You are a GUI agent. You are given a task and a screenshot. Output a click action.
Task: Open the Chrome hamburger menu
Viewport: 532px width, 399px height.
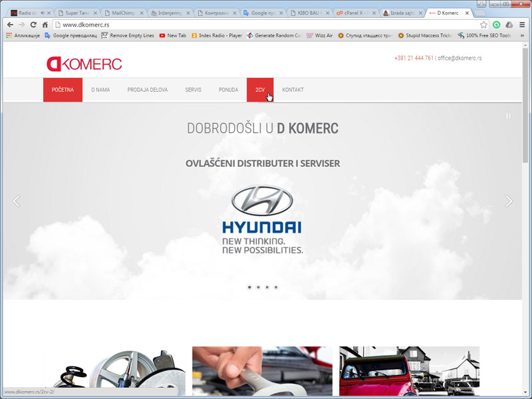[522, 25]
